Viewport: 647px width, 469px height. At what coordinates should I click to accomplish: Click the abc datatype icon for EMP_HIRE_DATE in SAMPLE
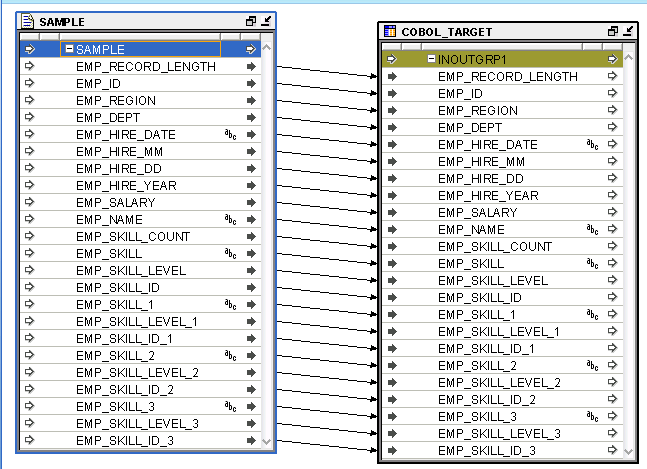[230, 134]
